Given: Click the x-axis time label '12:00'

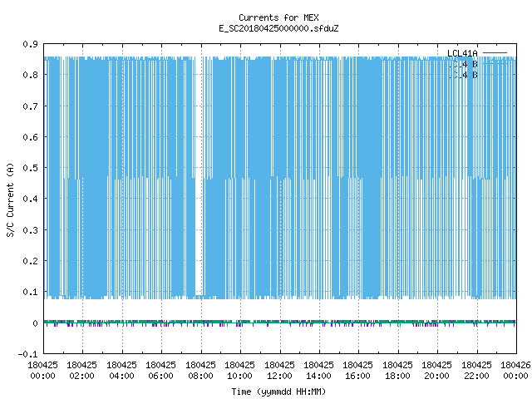Looking at the screenshot, I should pos(279,376).
